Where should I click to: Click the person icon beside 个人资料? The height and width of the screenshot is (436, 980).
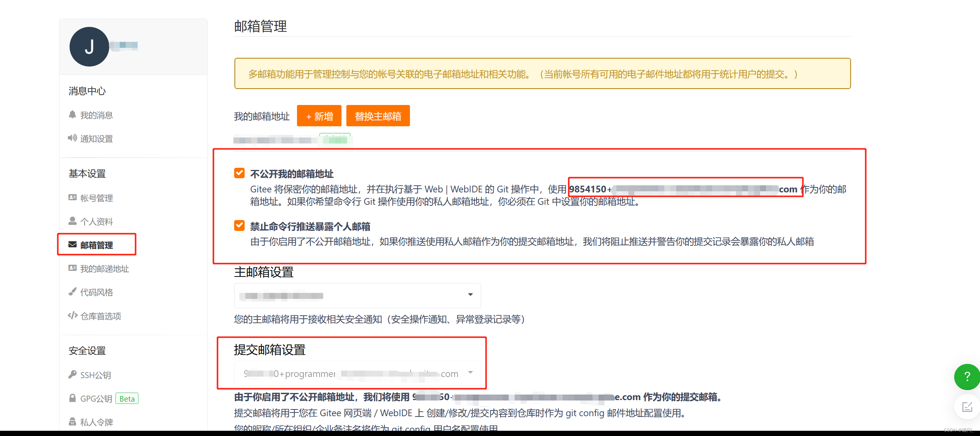click(x=72, y=221)
